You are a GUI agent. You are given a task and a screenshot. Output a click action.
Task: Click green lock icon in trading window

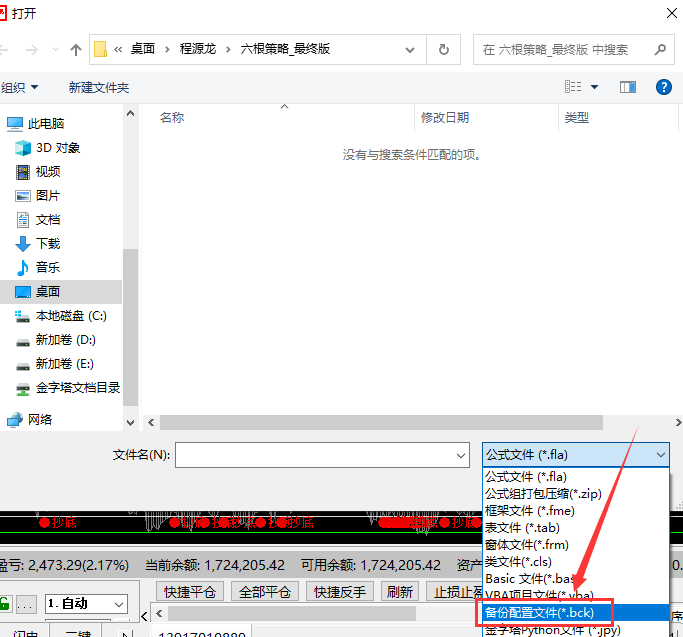(x=5, y=604)
